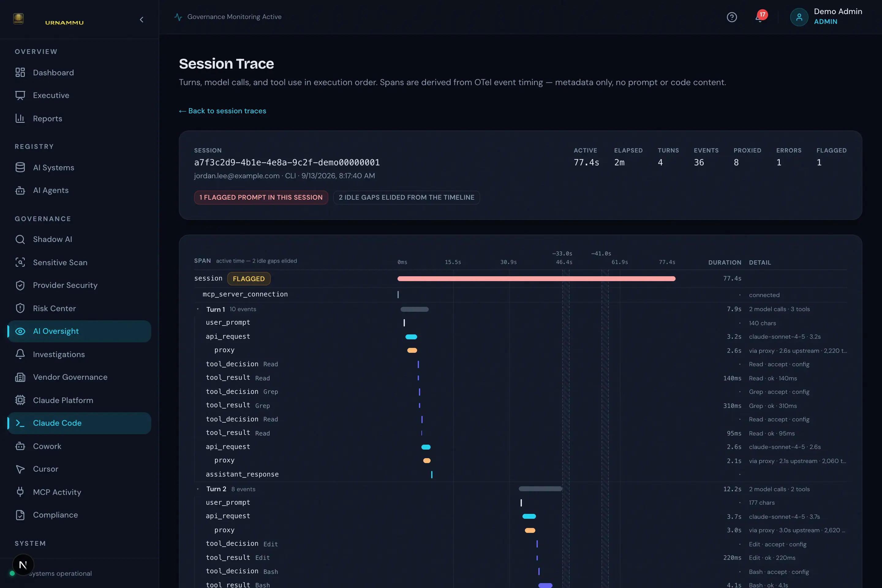Click the Next.js N badge icon
Image resolution: width=882 pixels, height=588 pixels.
(x=23, y=565)
